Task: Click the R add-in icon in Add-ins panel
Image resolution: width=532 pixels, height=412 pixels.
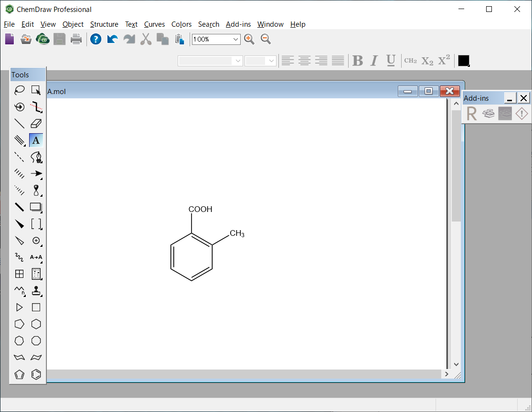Action: coord(471,113)
